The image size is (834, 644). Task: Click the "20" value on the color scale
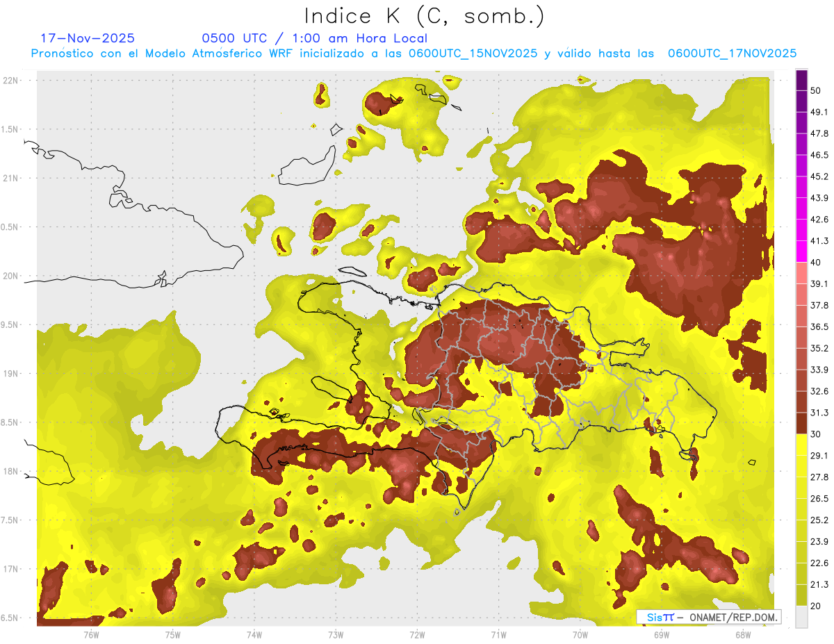point(816,606)
